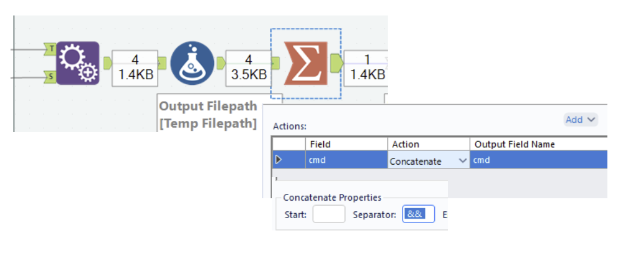This screenshot has width=644, height=254.
Task: Open the Add actions dropdown
Action: point(580,120)
